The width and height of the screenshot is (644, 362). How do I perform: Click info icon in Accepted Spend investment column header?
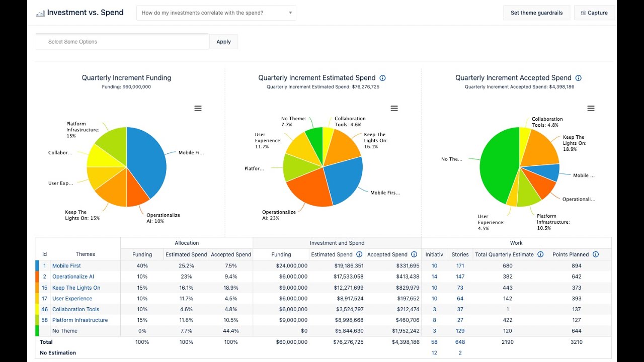pyautogui.click(x=414, y=254)
